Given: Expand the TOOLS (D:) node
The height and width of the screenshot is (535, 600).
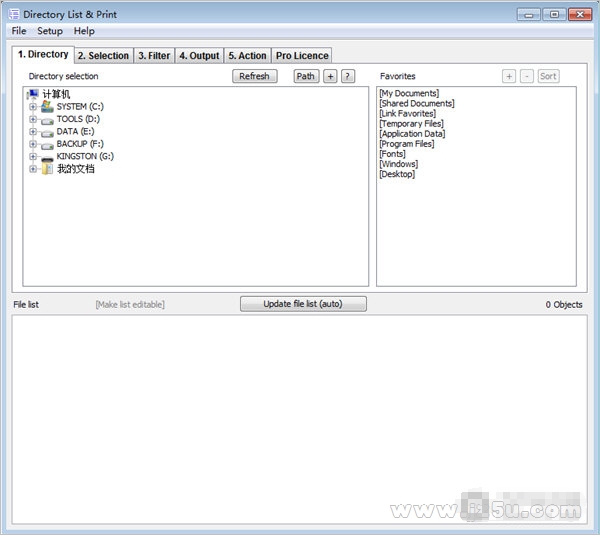Looking at the screenshot, I should point(33,119).
